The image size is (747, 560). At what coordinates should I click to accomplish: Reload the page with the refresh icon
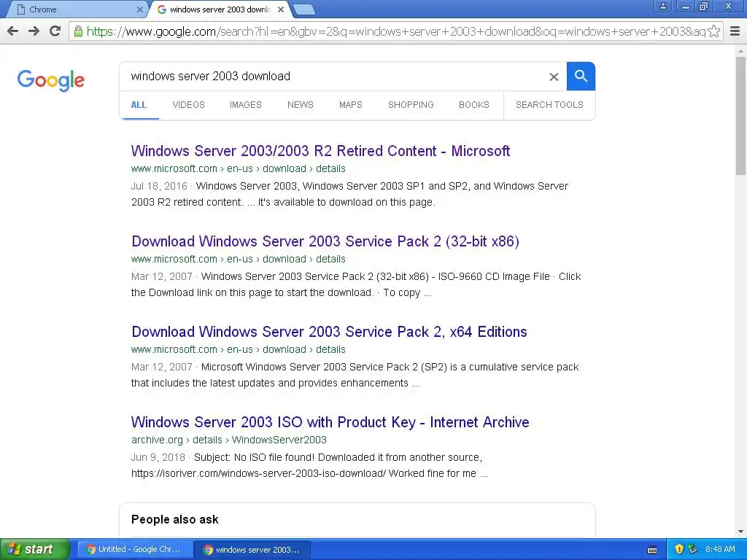pyautogui.click(x=55, y=31)
